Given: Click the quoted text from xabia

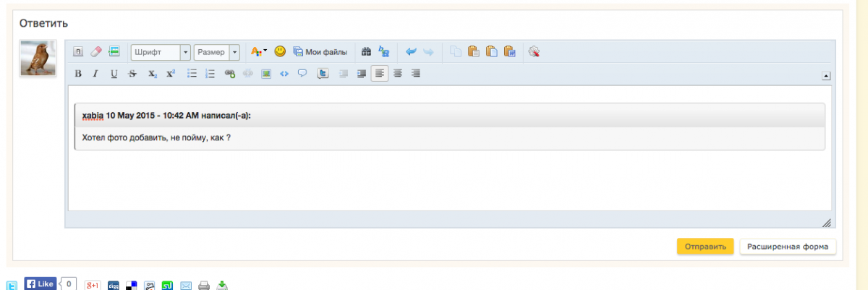Looking at the screenshot, I should coord(156,138).
